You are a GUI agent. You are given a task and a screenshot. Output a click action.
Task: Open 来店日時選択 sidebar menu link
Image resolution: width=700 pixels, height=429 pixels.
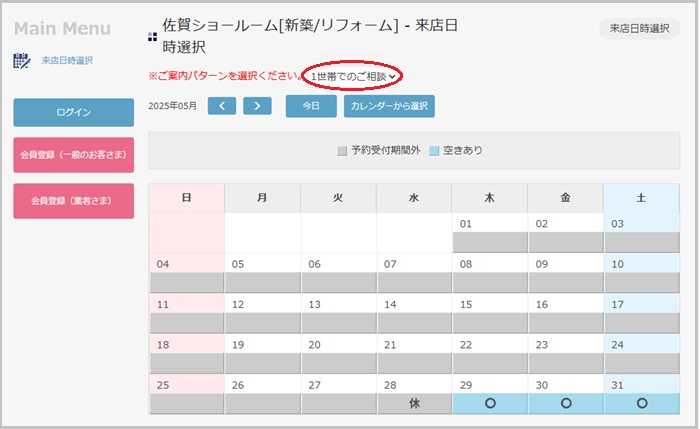point(67,61)
